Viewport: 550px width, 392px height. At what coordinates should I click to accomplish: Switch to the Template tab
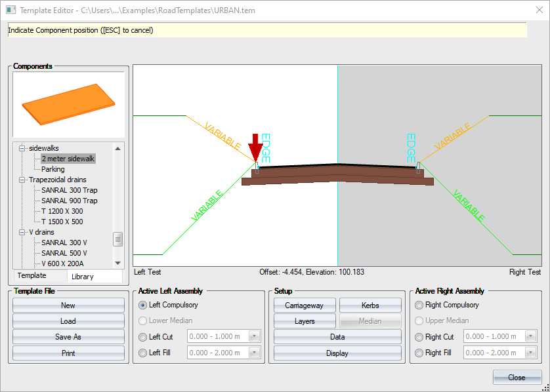coord(32,276)
